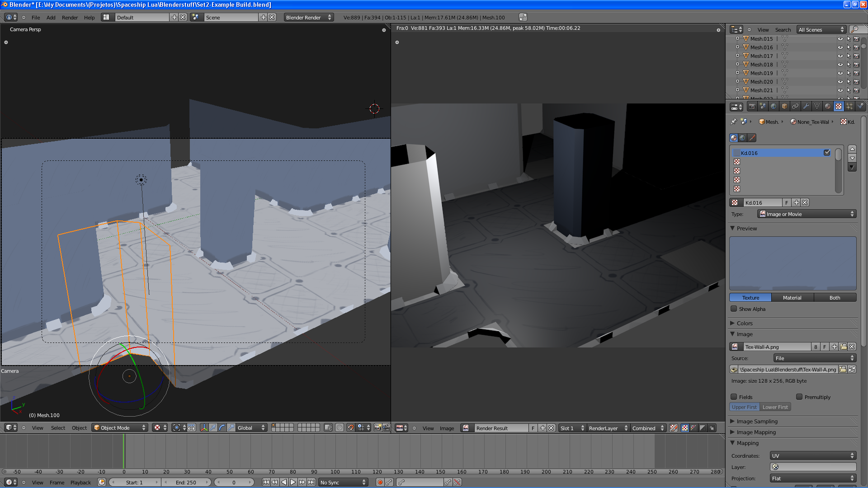Expand the Image Sampling panel

click(x=757, y=422)
